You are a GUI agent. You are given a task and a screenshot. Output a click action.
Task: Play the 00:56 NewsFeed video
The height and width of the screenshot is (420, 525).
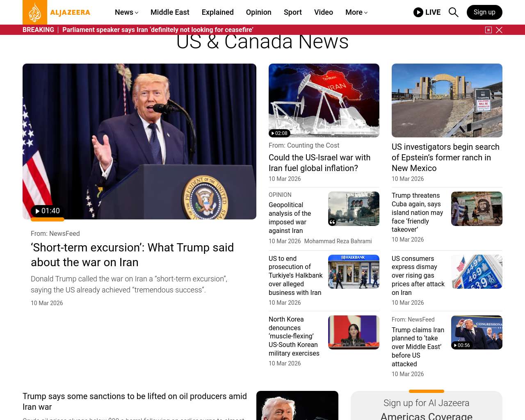pos(462,345)
